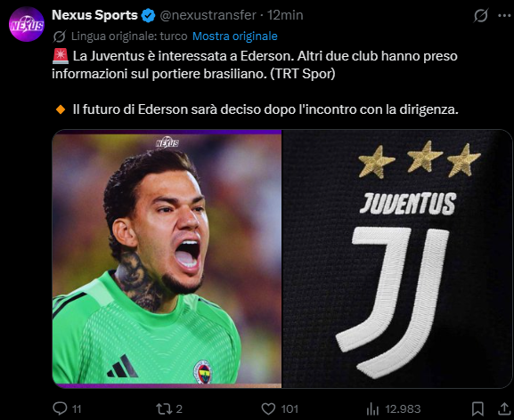Repost this tweet with retweet icon
This screenshot has width=514, height=420.
tap(163, 408)
